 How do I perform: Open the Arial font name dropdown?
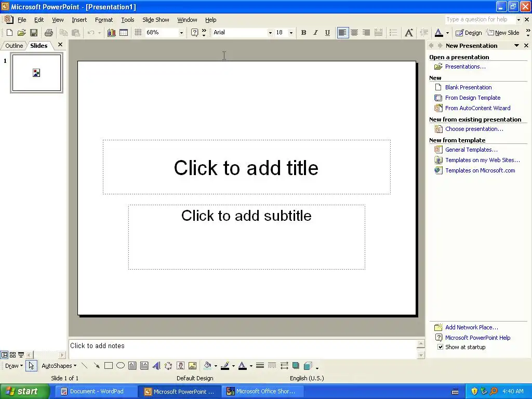click(270, 33)
